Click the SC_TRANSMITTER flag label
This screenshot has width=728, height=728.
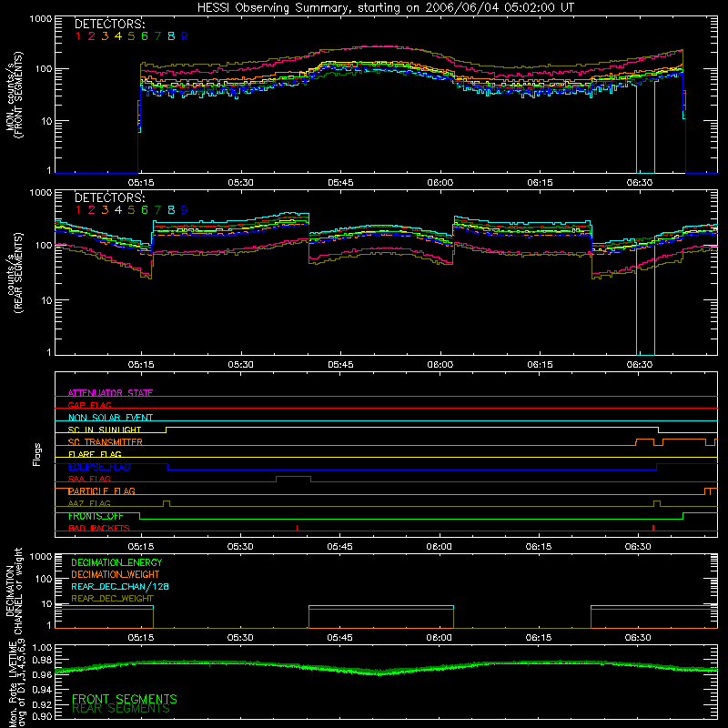point(106,442)
